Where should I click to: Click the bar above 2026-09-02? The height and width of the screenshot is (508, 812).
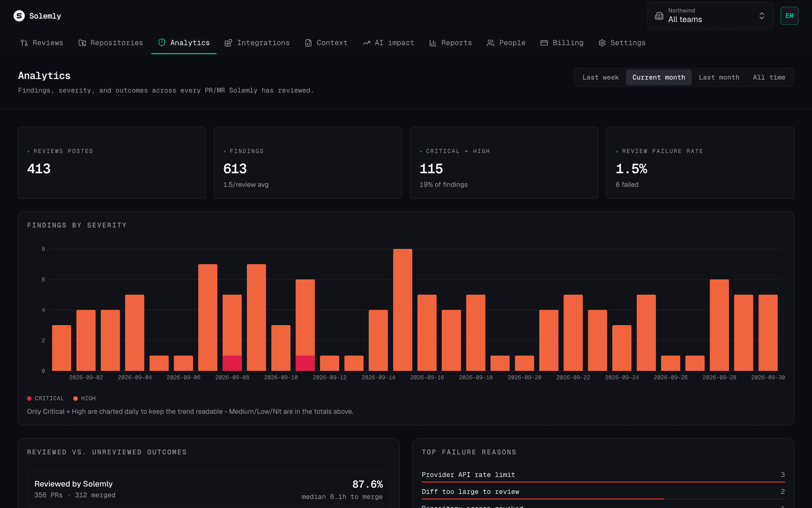click(x=86, y=340)
